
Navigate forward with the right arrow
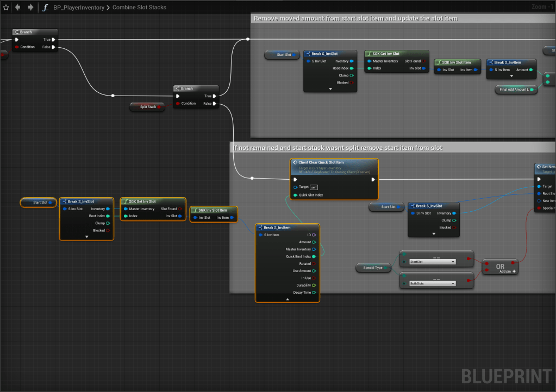click(30, 8)
